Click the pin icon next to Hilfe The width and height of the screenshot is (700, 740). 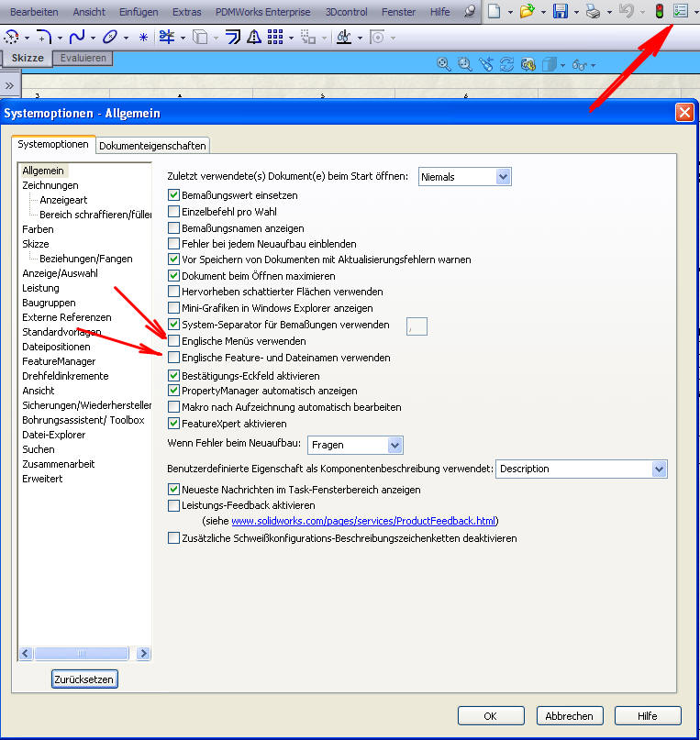pos(469,11)
